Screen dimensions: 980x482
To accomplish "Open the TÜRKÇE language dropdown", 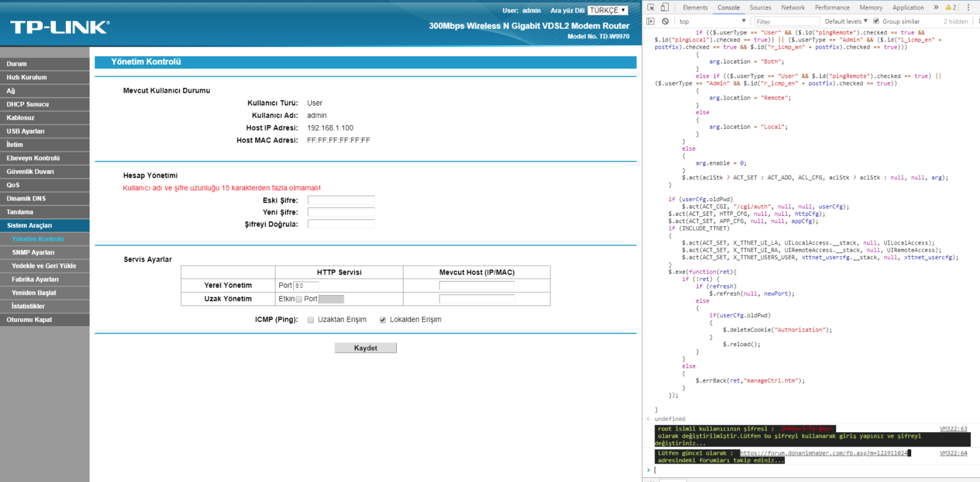I will coord(608,10).
